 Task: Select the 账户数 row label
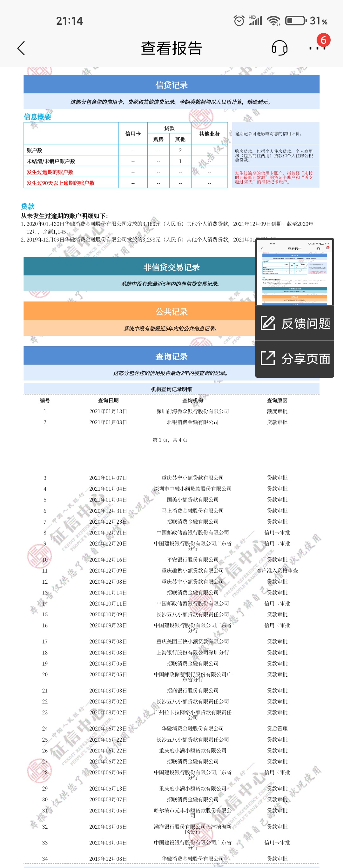[34, 150]
